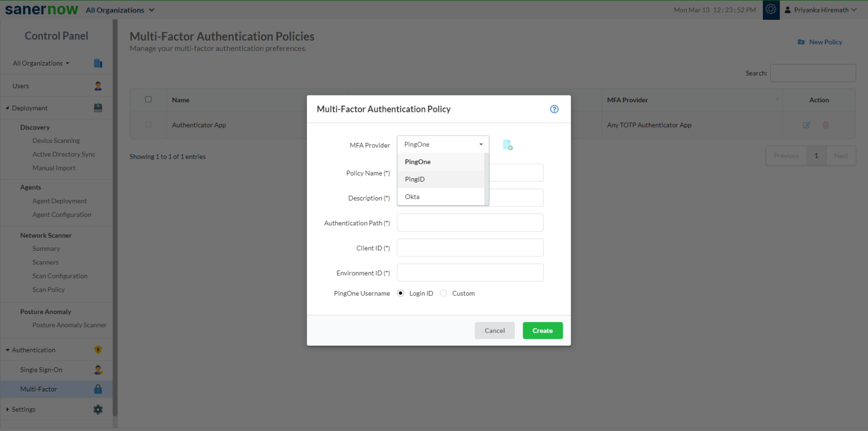
Task: Click the help question mark icon in dialog
Action: click(554, 109)
